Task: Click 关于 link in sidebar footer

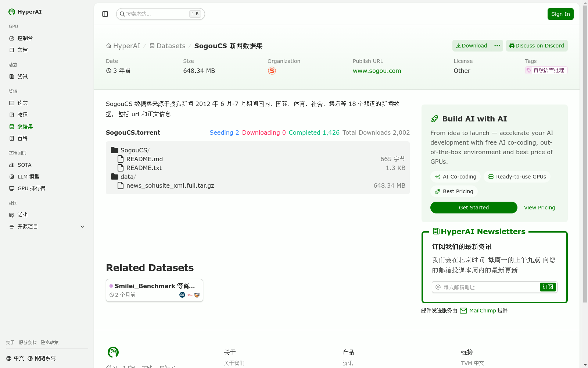Action: coord(10,343)
